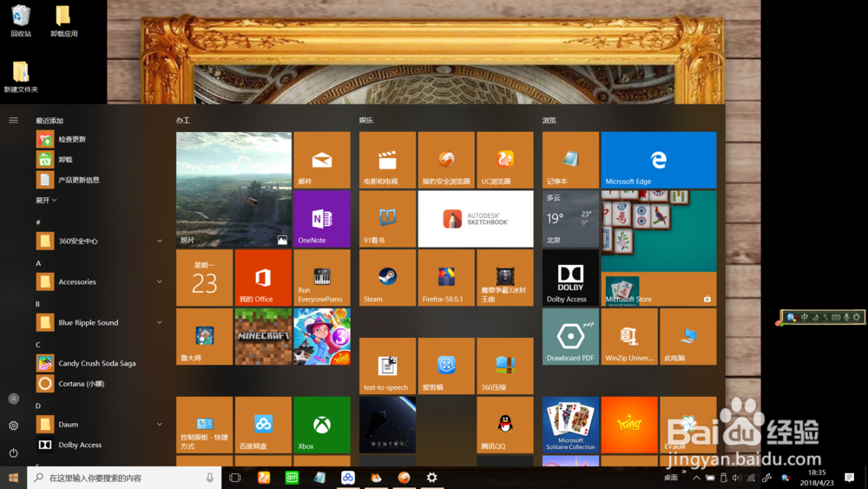Launch the 百度网盘 tile
The image size is (868, 489).
(x=263, y=425)
